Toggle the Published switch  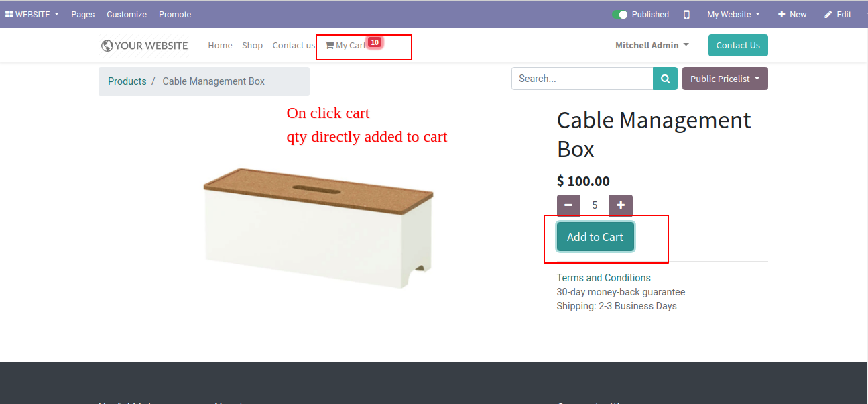620,14
